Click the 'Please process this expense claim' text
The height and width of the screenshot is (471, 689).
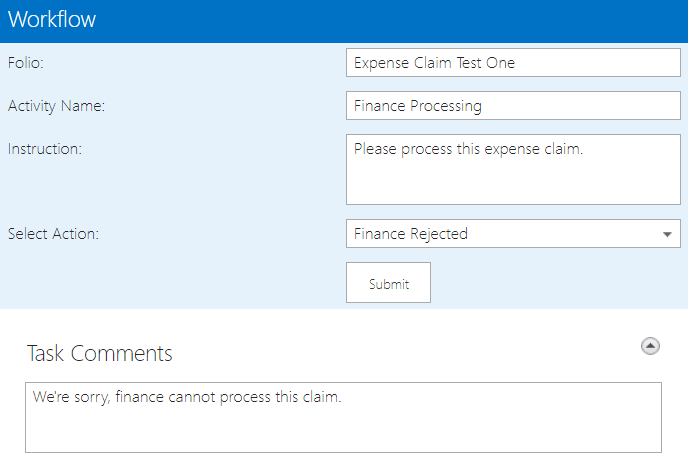point(468,150)
